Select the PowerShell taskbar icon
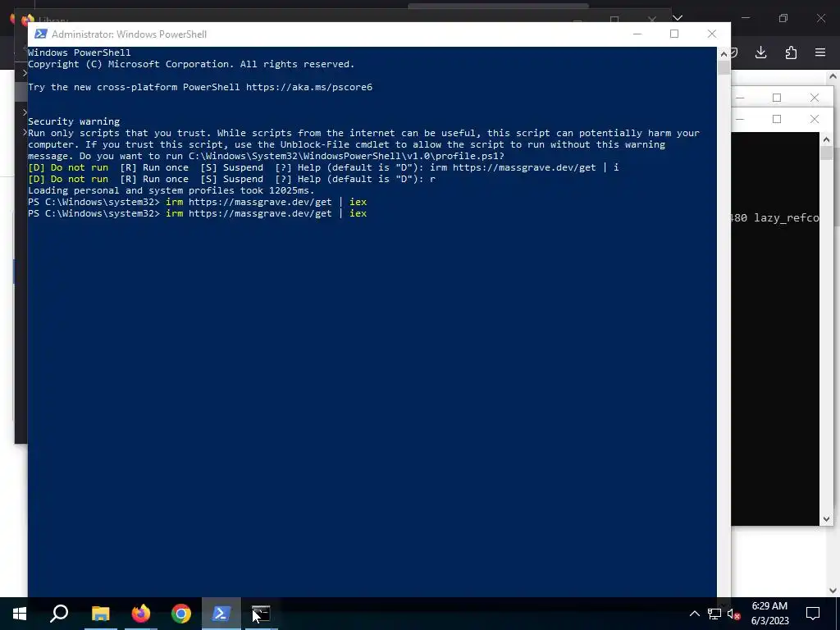The image size is (840, 630). pyautogui.click(x=221, y=614)
